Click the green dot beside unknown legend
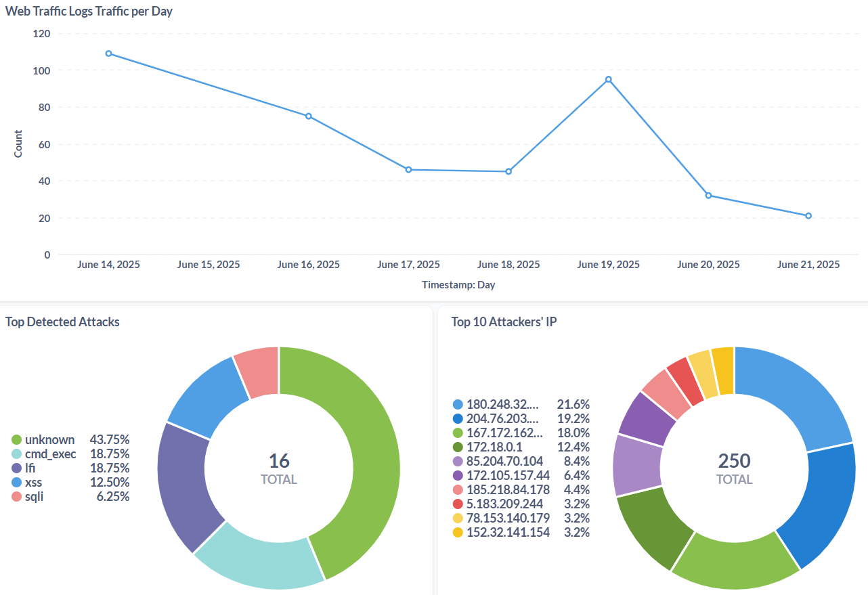This screenshot has width=868, height=595. point(17,440)
